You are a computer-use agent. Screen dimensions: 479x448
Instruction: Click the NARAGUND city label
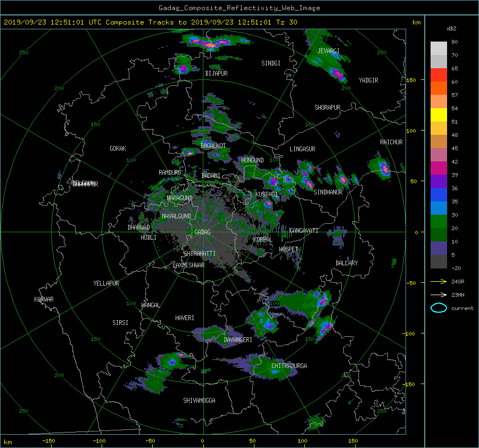coord(180,198)
